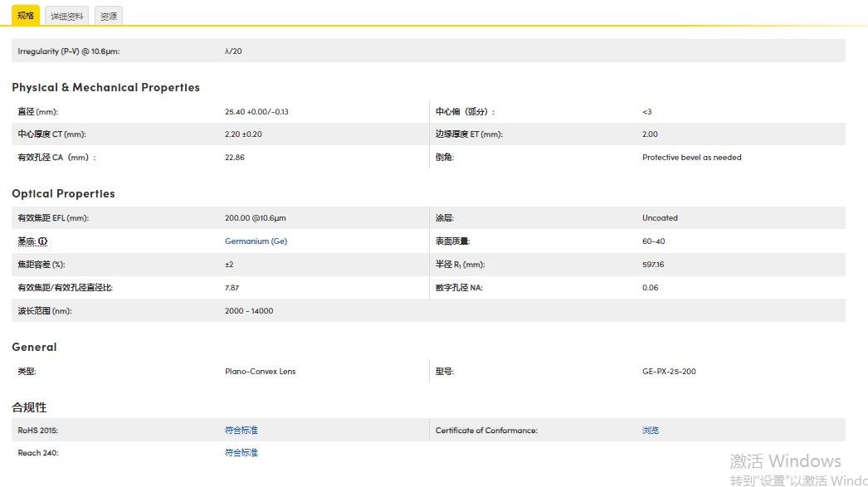Select the diameter value 25.40 +0.00/-0.13
868x487 pixels.
(x=256, y=112)
